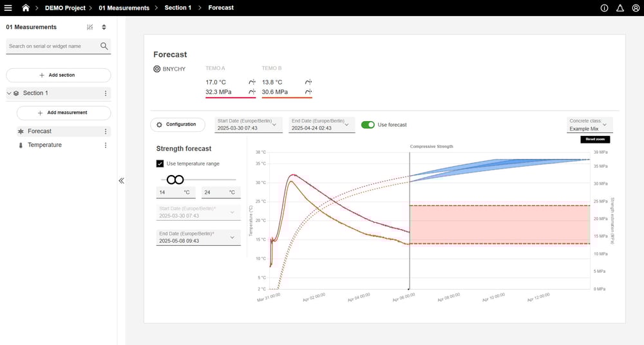The image size is (644, 345).
Task: Navigate to DEMO Project breadcrumb
Action: click(x=65, y=8)
